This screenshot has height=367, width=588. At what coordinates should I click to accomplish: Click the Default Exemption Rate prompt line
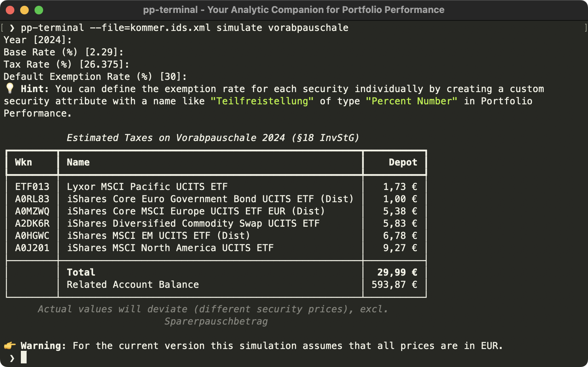95,76
